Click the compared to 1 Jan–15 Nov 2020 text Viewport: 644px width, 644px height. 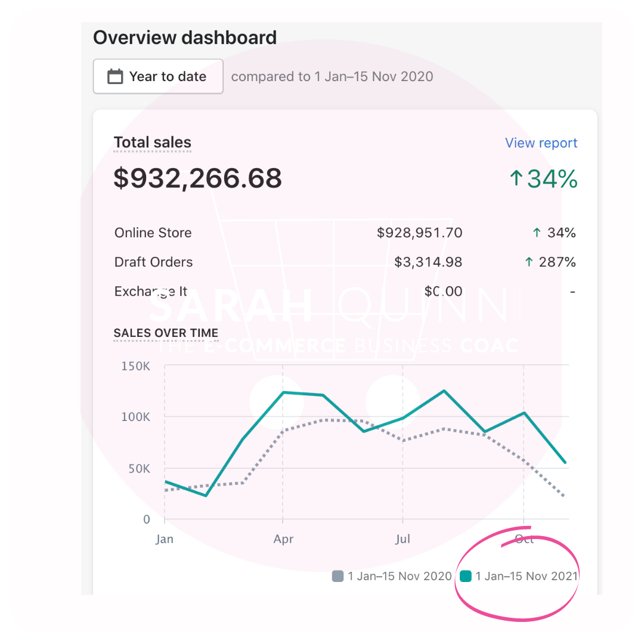click(x=332, y=76)
